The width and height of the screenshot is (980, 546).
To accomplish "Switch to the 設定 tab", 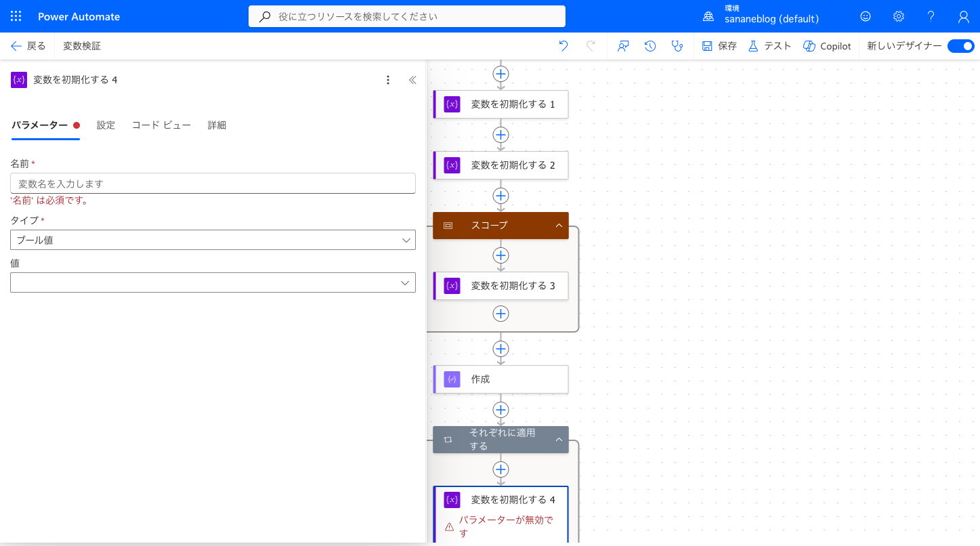I will click(106, 125).
